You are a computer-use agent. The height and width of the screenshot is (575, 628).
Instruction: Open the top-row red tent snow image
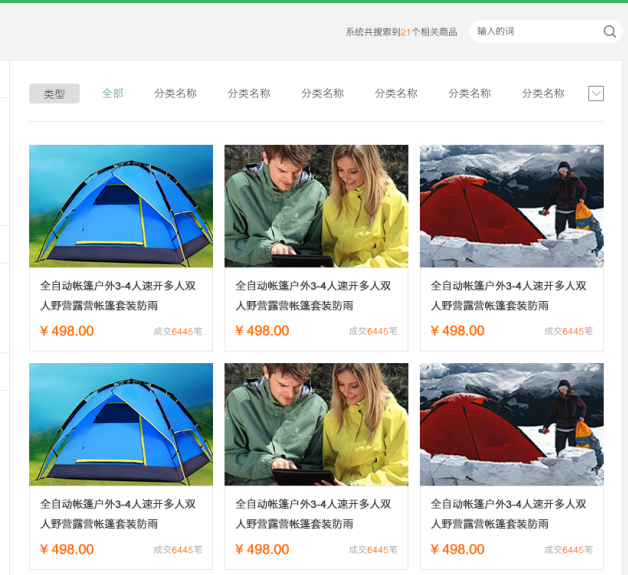512,206
